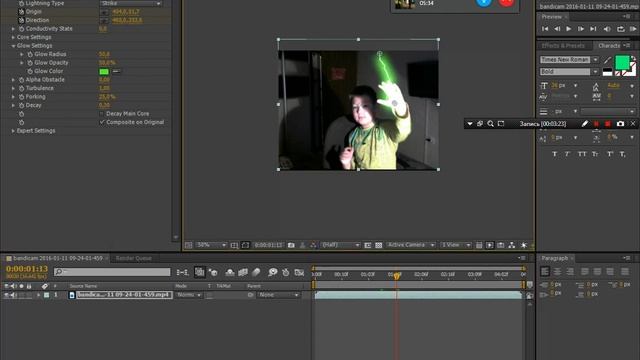The image size is (640, 360).
Task: Toggle Decay Main Core checkbox
Action: point(102,113)
